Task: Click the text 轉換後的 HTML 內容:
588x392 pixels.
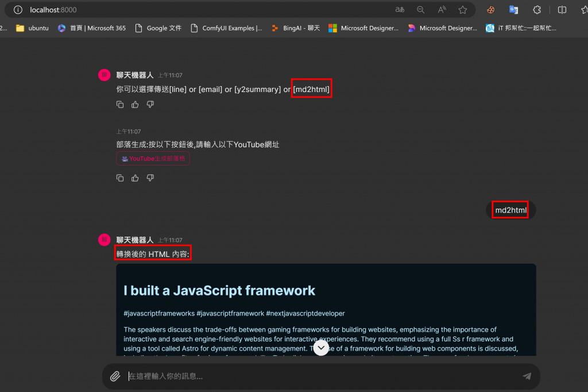Action: (153, 254)
